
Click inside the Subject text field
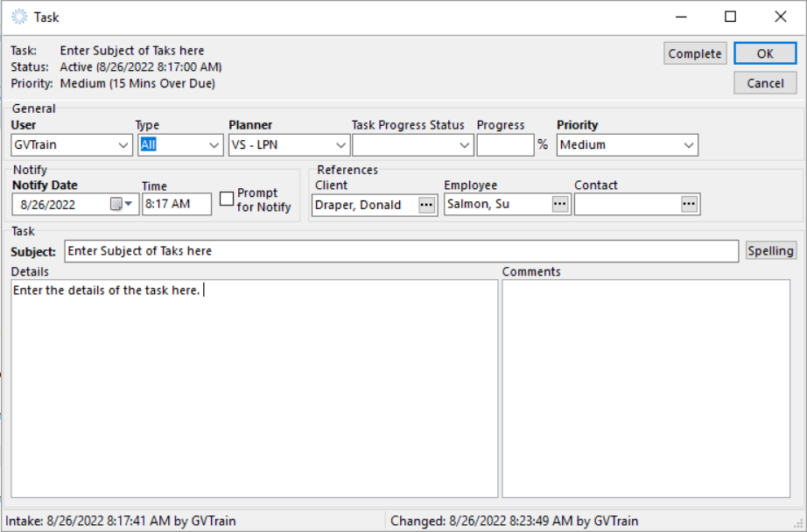click(350, 251)
